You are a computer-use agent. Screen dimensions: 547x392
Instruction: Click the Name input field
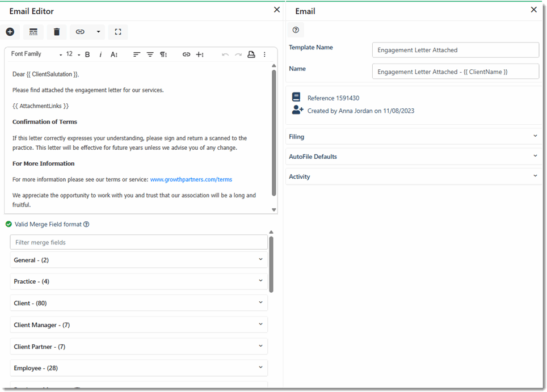(x=455, y=71)
